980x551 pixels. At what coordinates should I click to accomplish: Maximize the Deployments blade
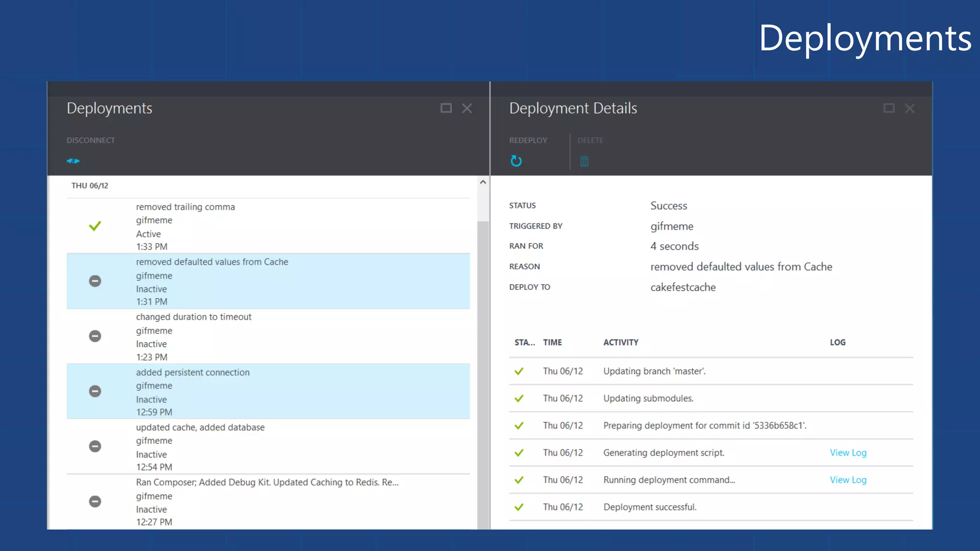click(446, 108)
